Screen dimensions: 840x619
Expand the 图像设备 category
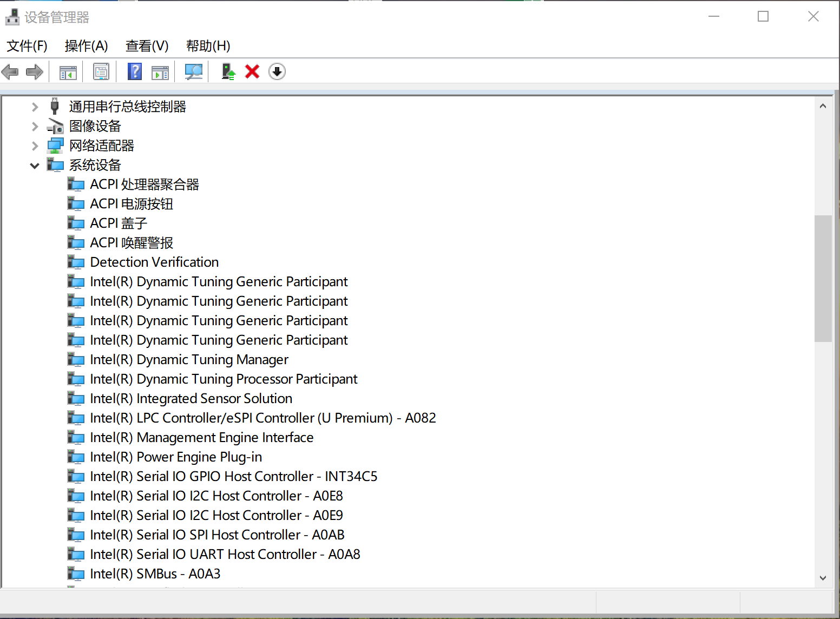35,126
